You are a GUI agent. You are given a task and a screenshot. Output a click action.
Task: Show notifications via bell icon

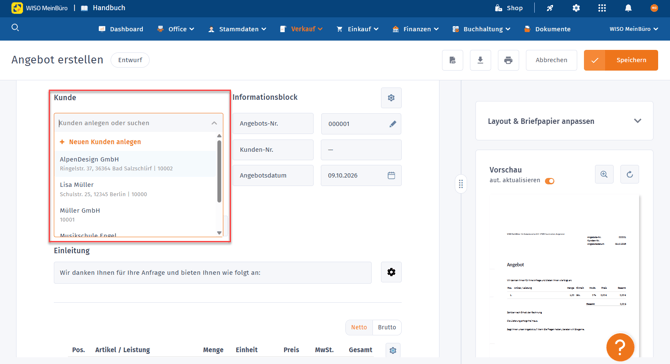(x=628, y=8)
